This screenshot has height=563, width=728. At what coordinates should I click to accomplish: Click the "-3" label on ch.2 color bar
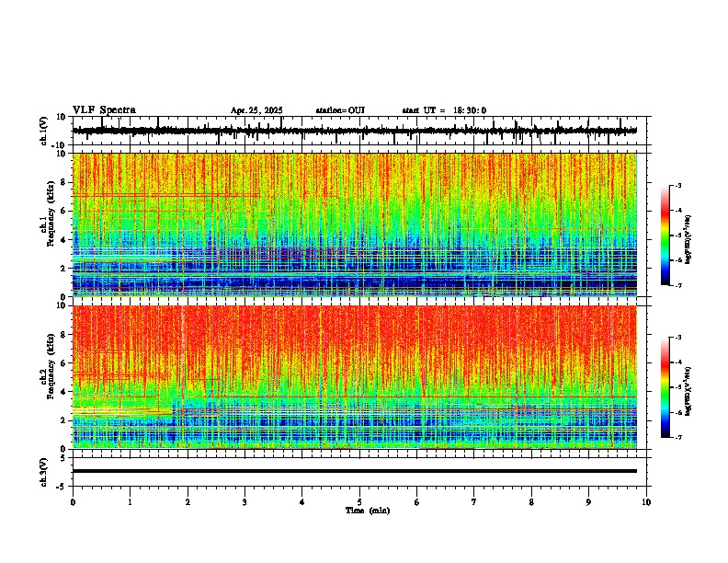point(677,338)
